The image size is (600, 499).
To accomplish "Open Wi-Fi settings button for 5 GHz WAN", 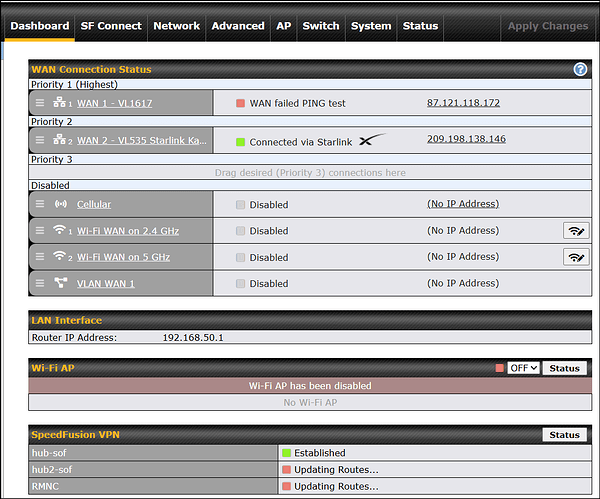I will pos(576,257).
